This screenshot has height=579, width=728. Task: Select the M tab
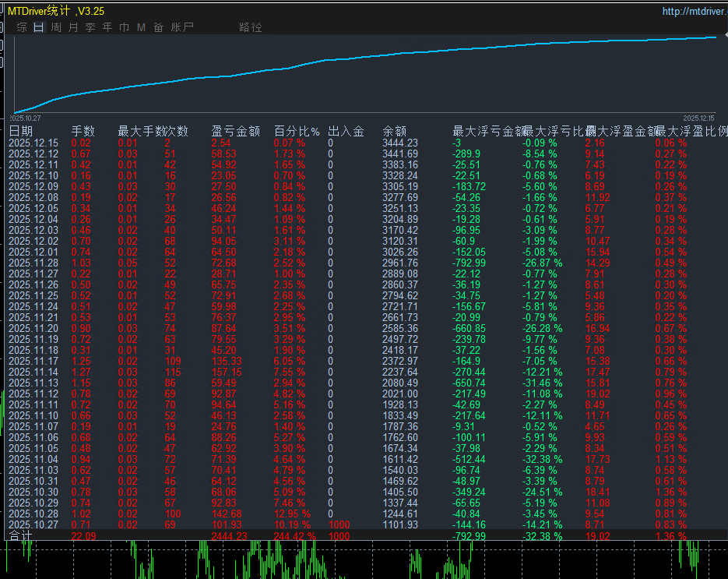(141, 27)
